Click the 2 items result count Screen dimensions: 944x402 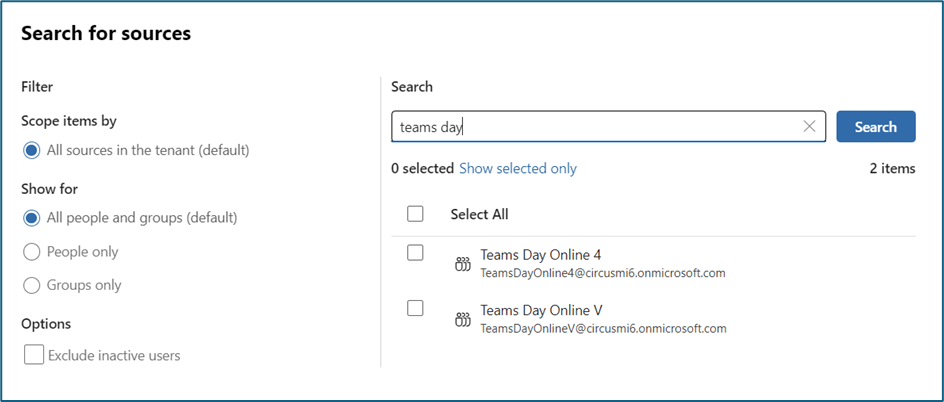(892, 169)
